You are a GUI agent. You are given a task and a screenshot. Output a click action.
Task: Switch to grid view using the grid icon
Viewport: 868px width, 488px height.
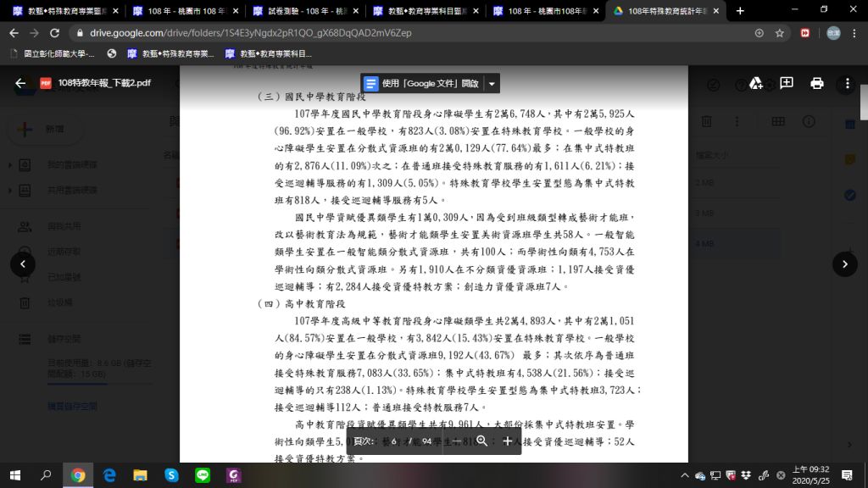(778, 121)
